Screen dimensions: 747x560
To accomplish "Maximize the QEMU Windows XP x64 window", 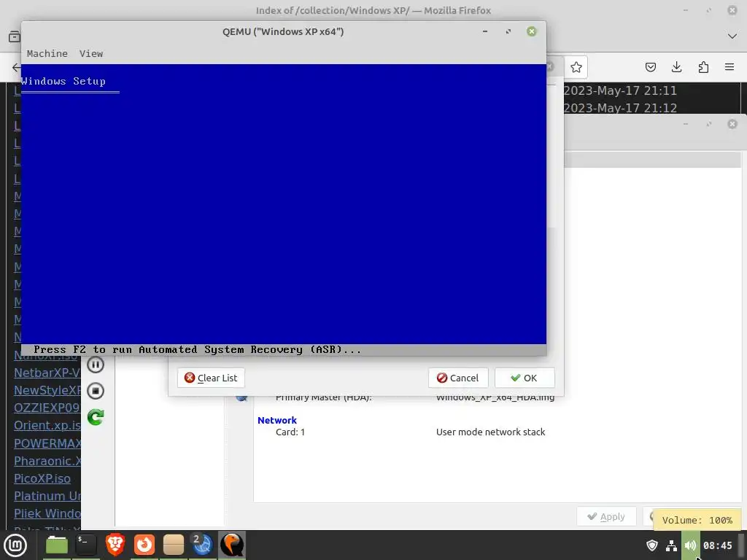I will point(508,31).
